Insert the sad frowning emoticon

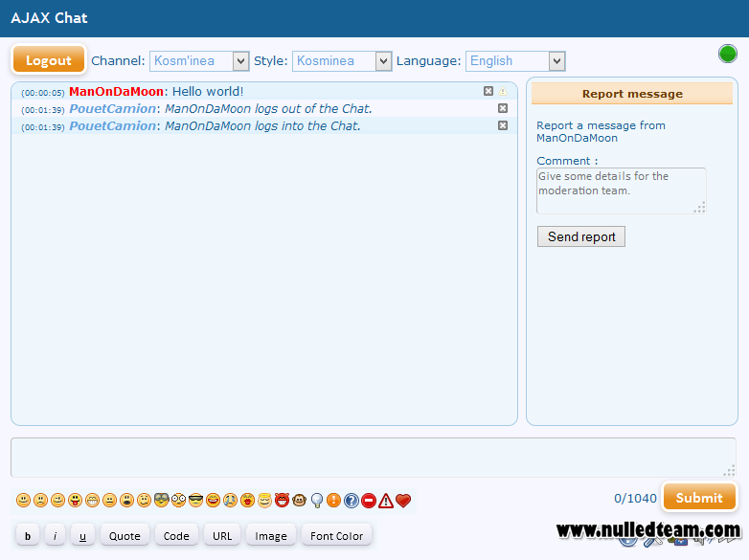click(x=40, y=500)
